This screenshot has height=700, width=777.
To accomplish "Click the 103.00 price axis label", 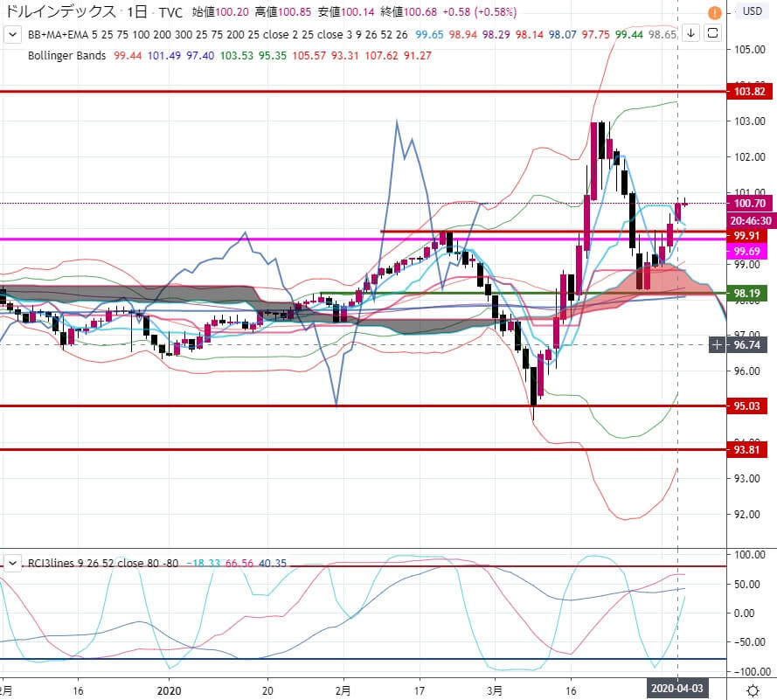I will point(749,121).
